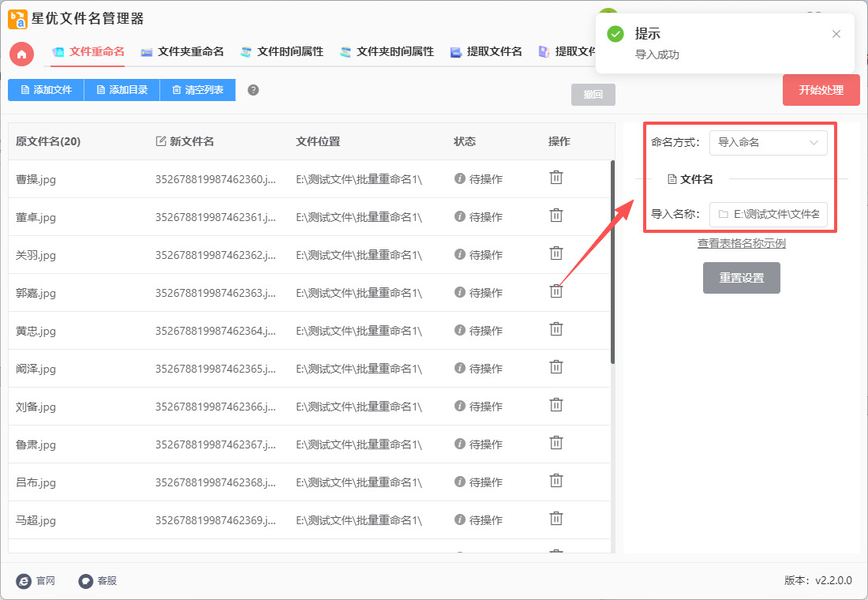Click the 开始处理 button
Image resolution: width=868 pixels, height=600 pixels.
(x=821, y=90)
